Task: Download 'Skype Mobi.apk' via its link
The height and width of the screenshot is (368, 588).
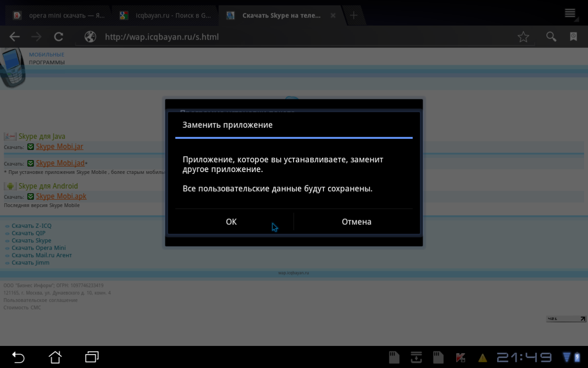Action: click(x=61, y=196)
